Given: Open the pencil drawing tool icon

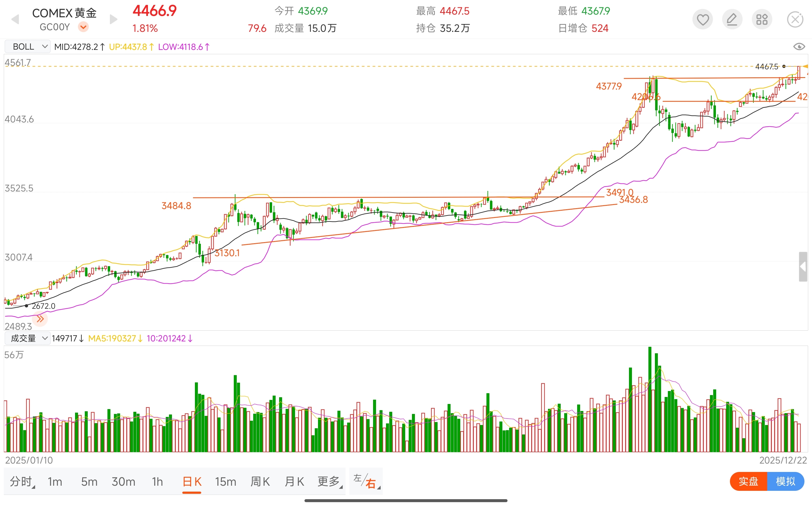Looking at the screenshot, I should (732, 19).
